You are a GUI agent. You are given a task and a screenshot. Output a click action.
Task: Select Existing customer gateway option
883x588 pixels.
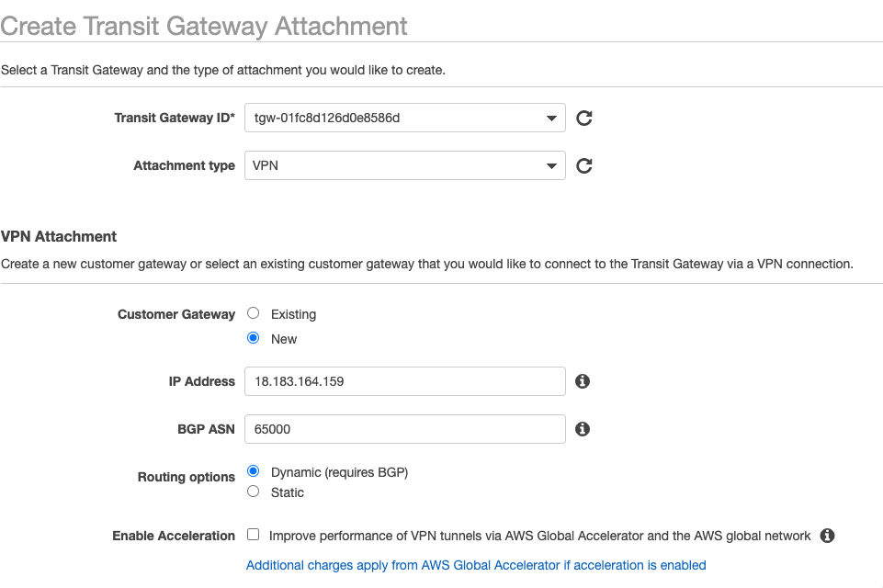tap(254, 313)
